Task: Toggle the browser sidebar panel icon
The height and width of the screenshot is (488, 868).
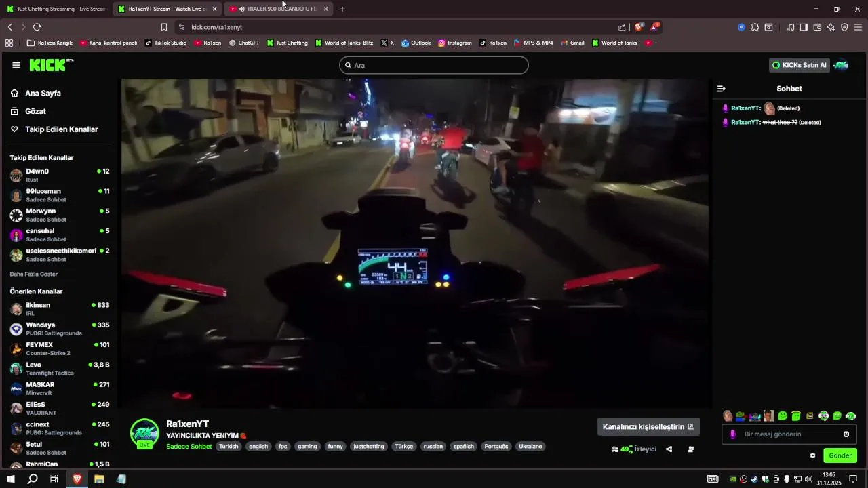Action: pyautogui.click(x=804, y=27)
